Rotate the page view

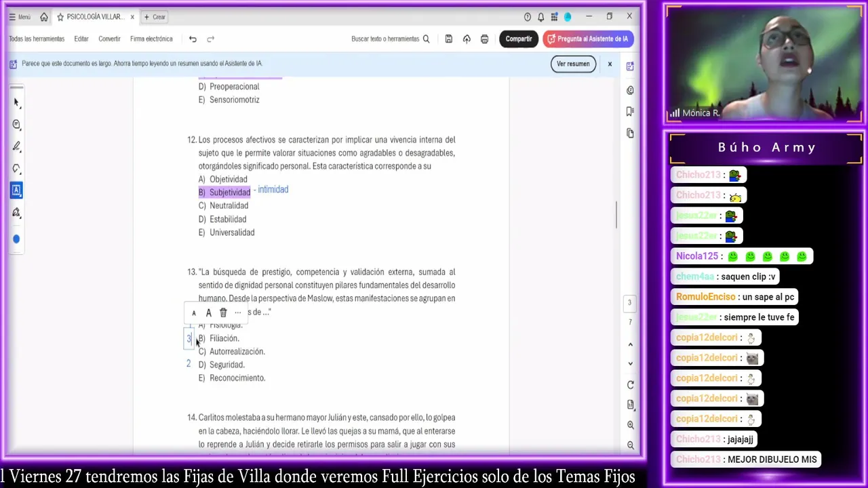click(630, 385)
